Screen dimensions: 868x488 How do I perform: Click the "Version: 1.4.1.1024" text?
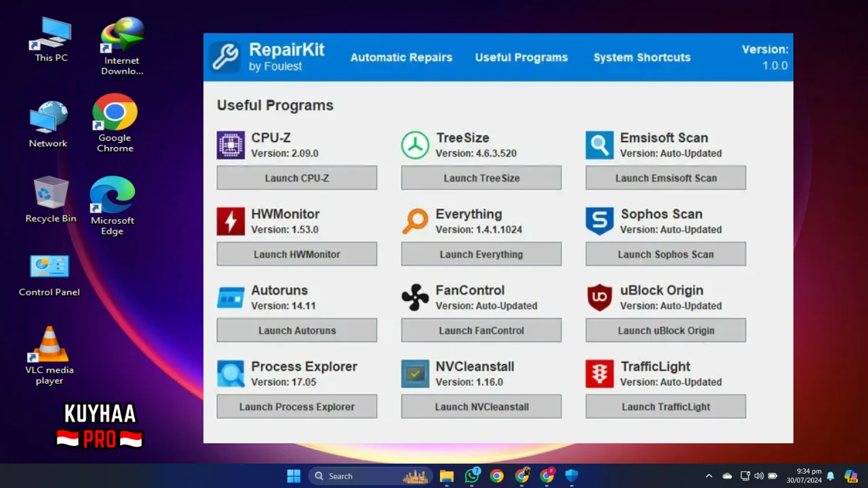(479, 230)
